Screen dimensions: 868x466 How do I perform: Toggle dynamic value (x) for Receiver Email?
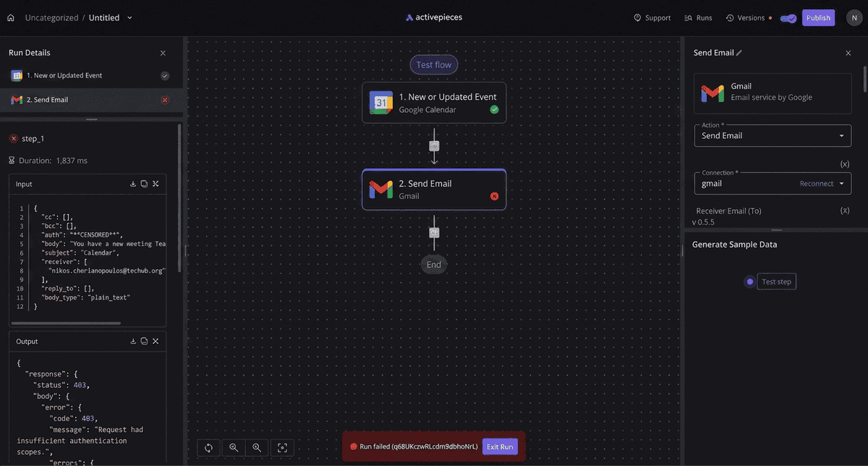[845, 211]
